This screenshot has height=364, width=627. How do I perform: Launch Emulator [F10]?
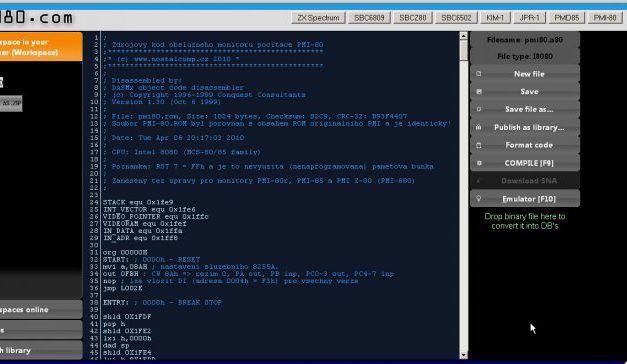(525, 199)
